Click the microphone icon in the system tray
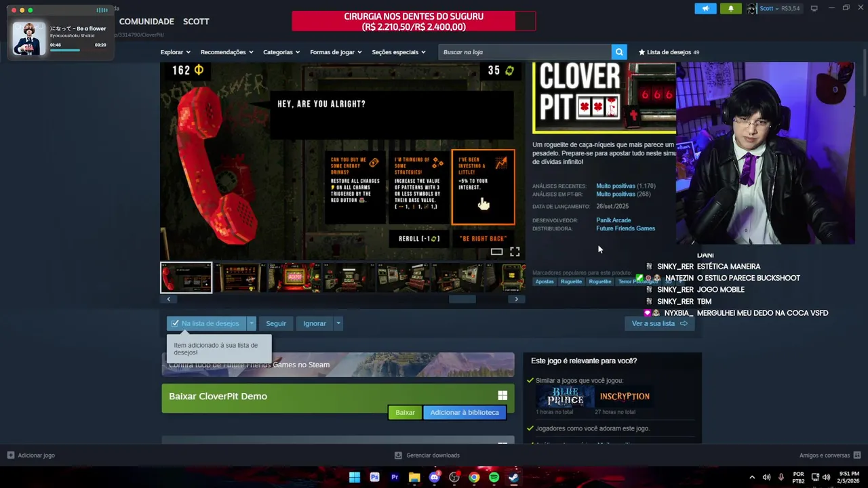The width and height of the screenshot is (868, 488). [781, 477]
